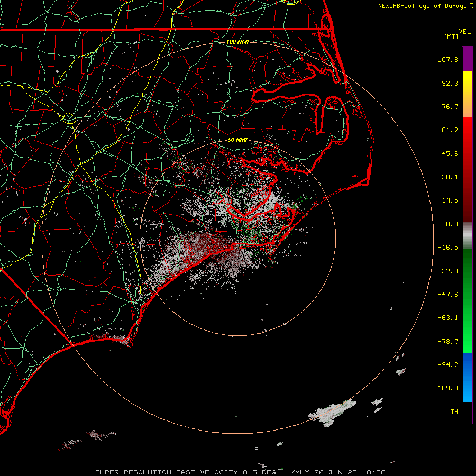Select the 45.6 velocity scale value
This screenshot has height=476, width=476.
[450, 153]
